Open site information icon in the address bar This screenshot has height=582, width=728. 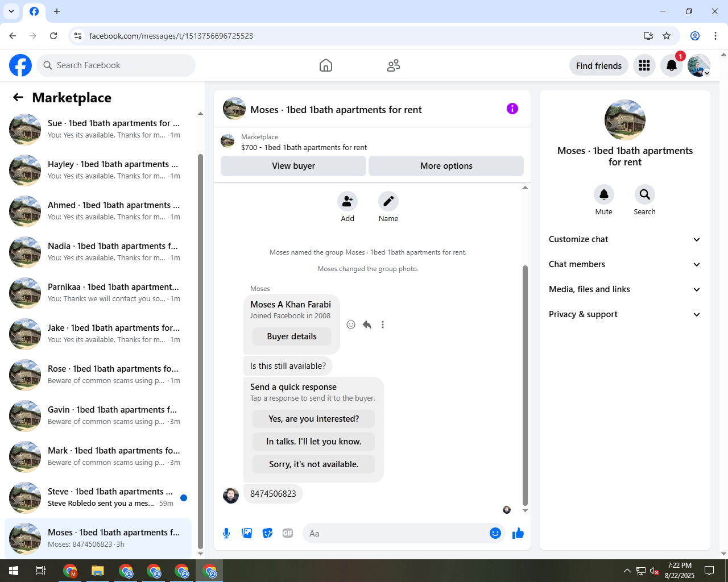[78, 36]
